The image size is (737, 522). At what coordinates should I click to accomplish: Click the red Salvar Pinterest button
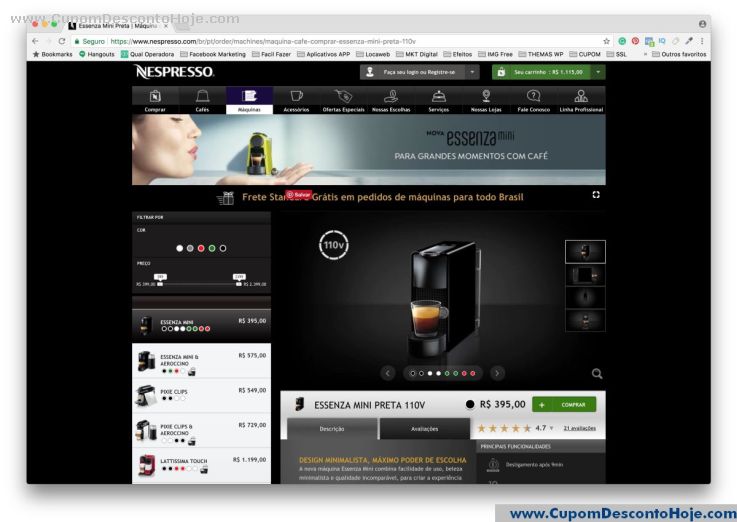click(298, 195)
